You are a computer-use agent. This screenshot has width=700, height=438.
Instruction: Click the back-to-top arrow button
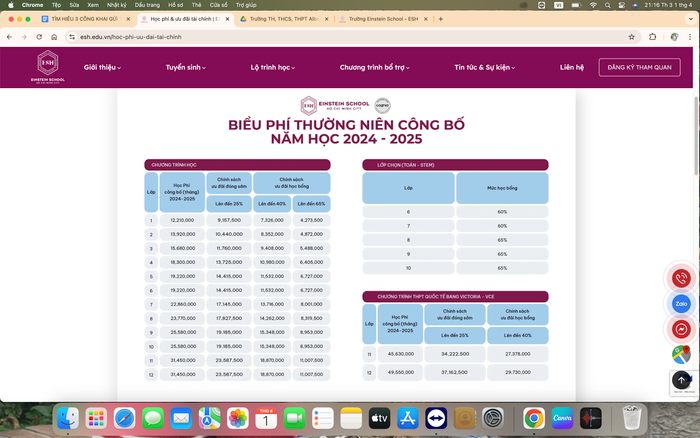click(x=681, y=380)
